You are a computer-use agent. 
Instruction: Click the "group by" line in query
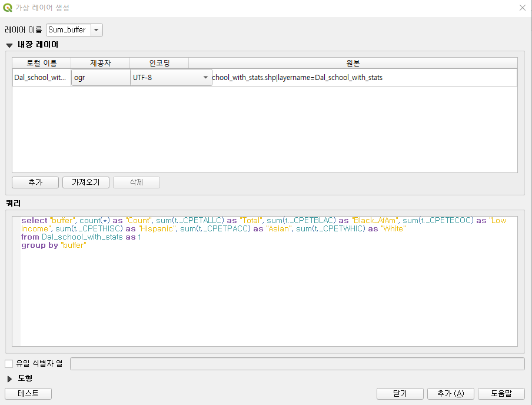[54, 245]
